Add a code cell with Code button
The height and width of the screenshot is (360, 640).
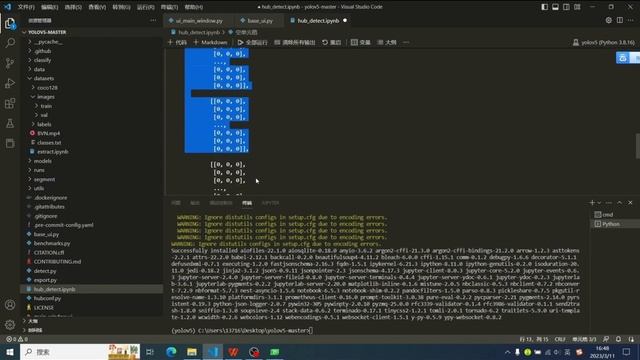click(177, 42)
